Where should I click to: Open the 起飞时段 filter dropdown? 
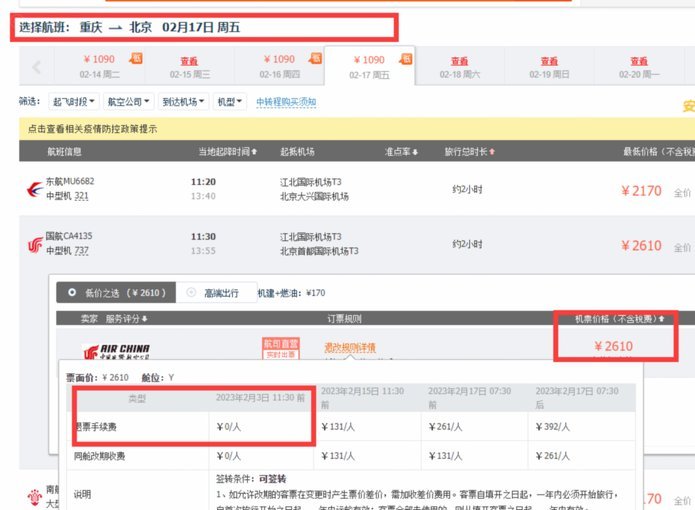(74, 101)
